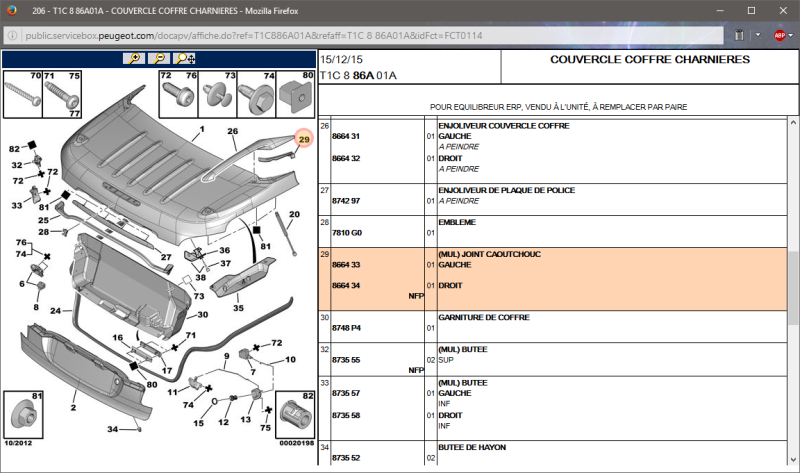
Task: Select bolt thumbnail numbered 72 76
Action: coord(178,94)
